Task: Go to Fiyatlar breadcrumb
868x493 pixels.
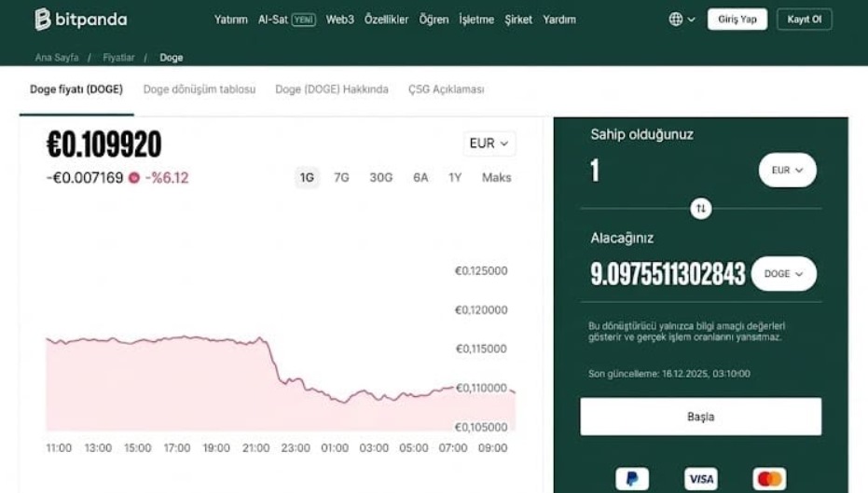Action: point(118,58)
